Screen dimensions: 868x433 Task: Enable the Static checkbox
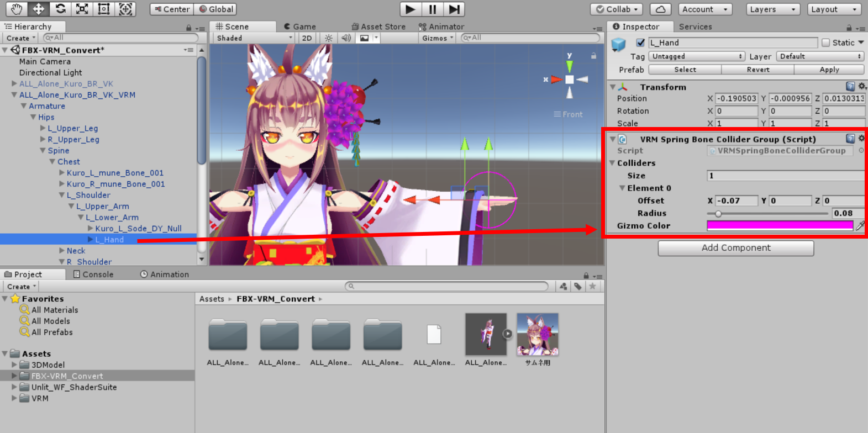825,43
